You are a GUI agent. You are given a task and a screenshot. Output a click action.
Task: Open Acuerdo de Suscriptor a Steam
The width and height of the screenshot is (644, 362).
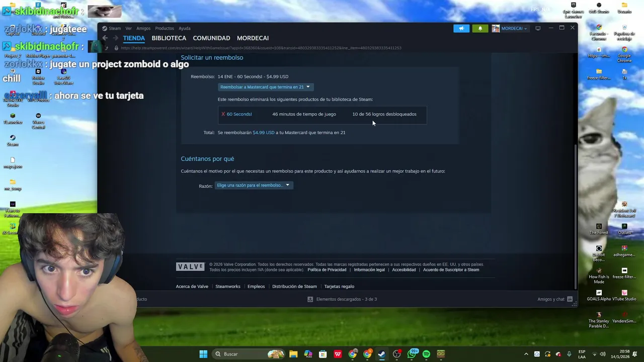click(x=451, y=270)
